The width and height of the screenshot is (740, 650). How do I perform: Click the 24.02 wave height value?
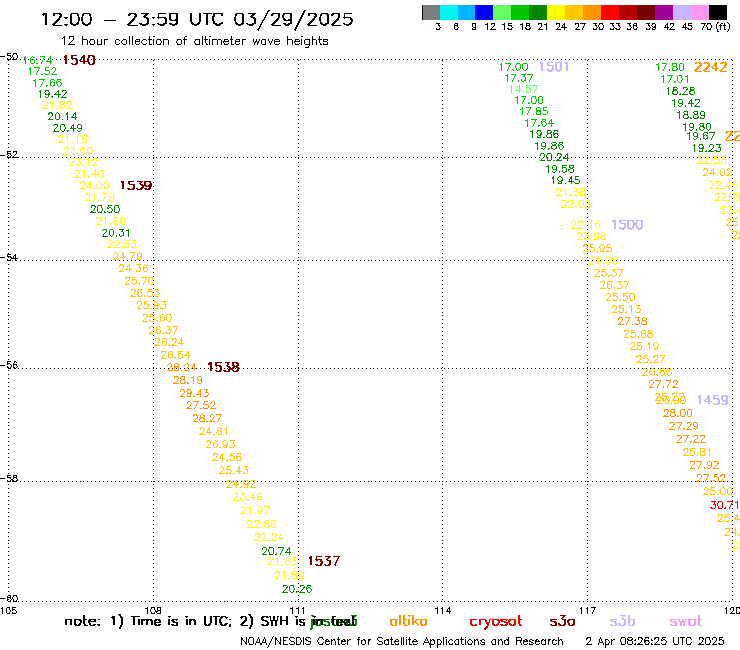tap(717, 173)
